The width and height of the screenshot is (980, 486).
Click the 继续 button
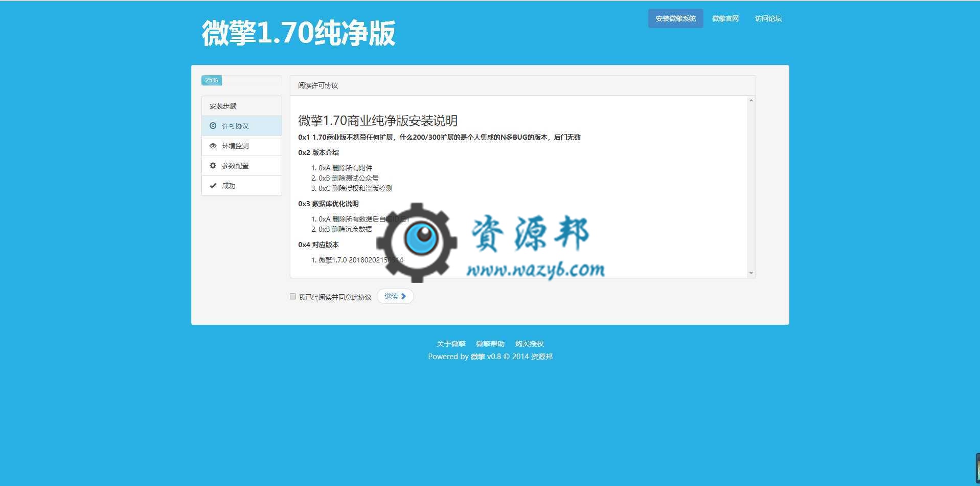point(395,296)
